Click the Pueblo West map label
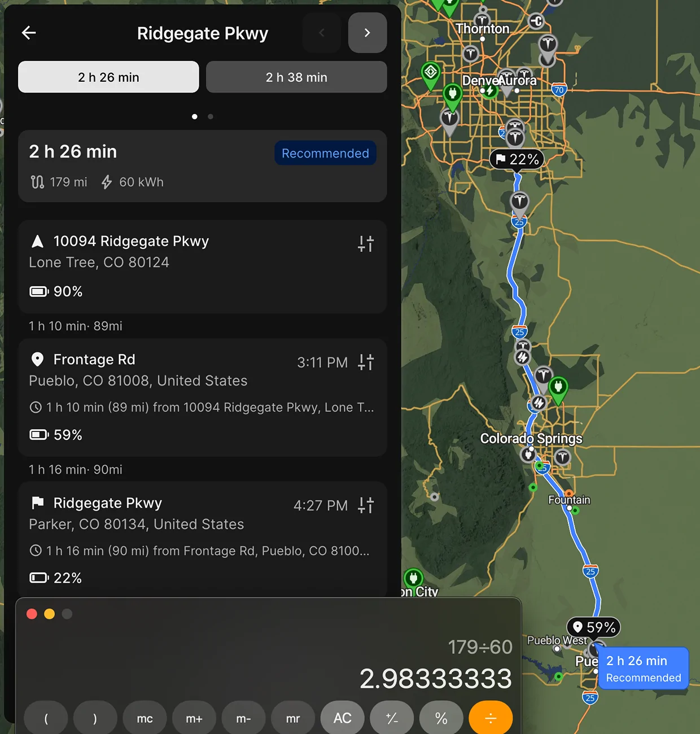This screenshot has width=700, height=734. [x=557, y=640]
